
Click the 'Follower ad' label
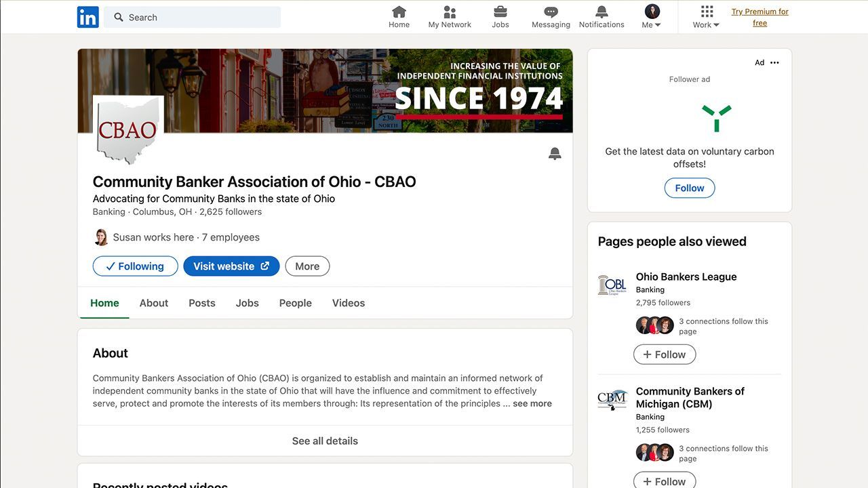[x=690, y=79]
